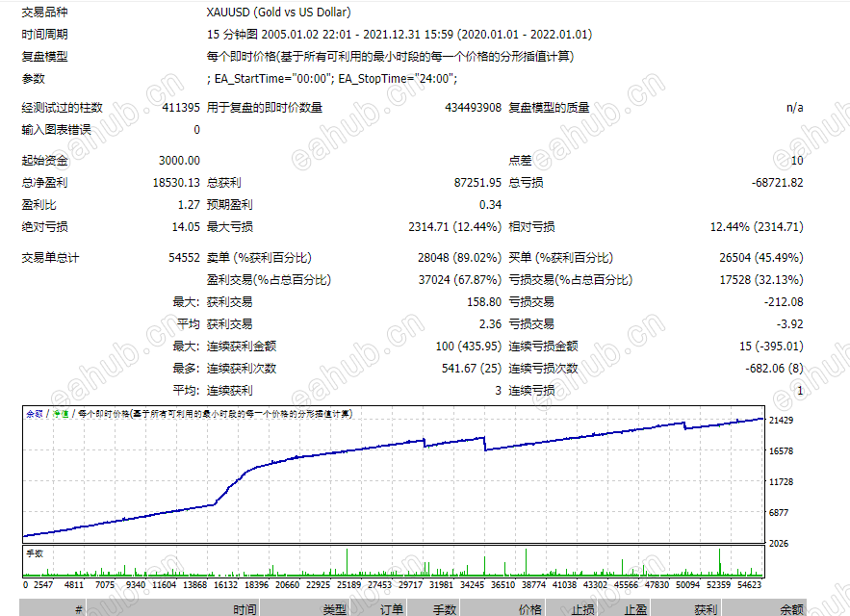The height and width of the screenshot is (616, 850).
Task: Click chart axis value 6877
Action: click(x=779, y=513)
